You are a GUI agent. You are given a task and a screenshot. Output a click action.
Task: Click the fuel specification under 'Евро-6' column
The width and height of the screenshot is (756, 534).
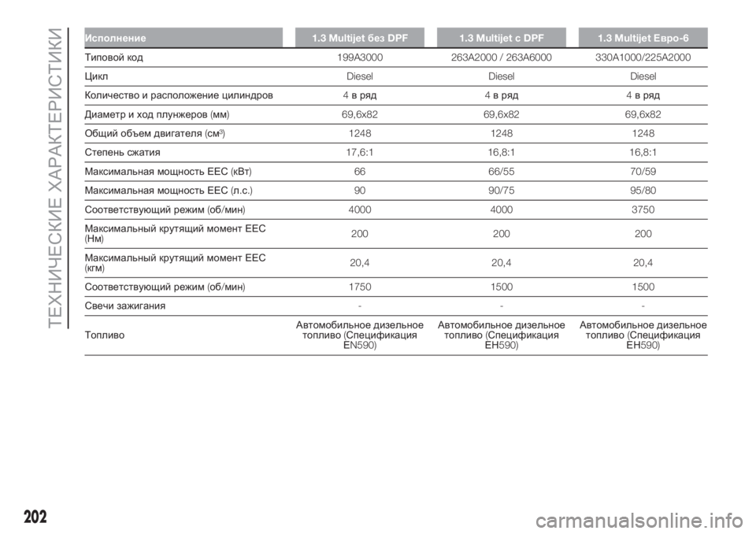coord(643,336)
